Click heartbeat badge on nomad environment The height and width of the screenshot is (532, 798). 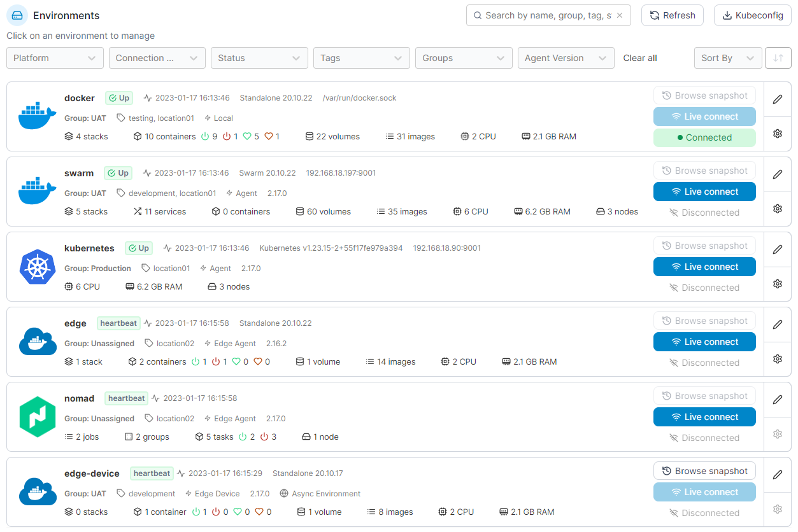click(126, 398)
